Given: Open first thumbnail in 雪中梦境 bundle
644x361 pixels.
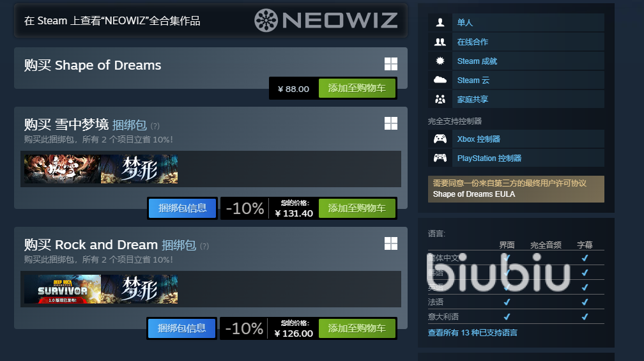Looking at the screenshot, I should click(x=63, y=169).
